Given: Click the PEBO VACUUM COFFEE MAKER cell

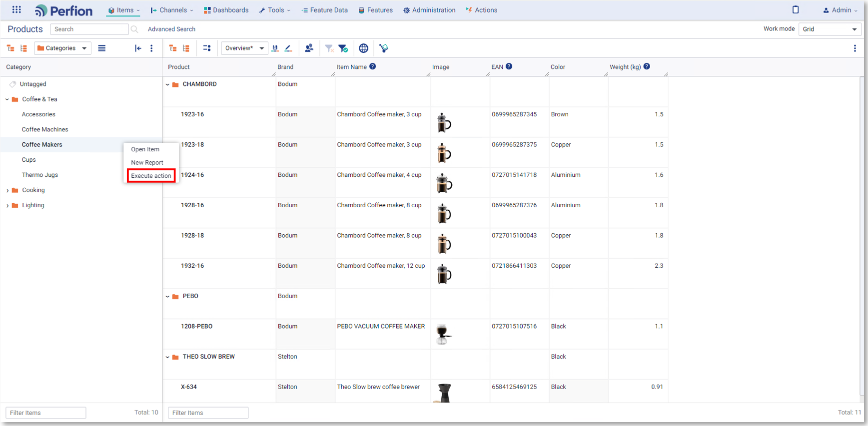Looking at the screenshot, I should click(383, 334).
